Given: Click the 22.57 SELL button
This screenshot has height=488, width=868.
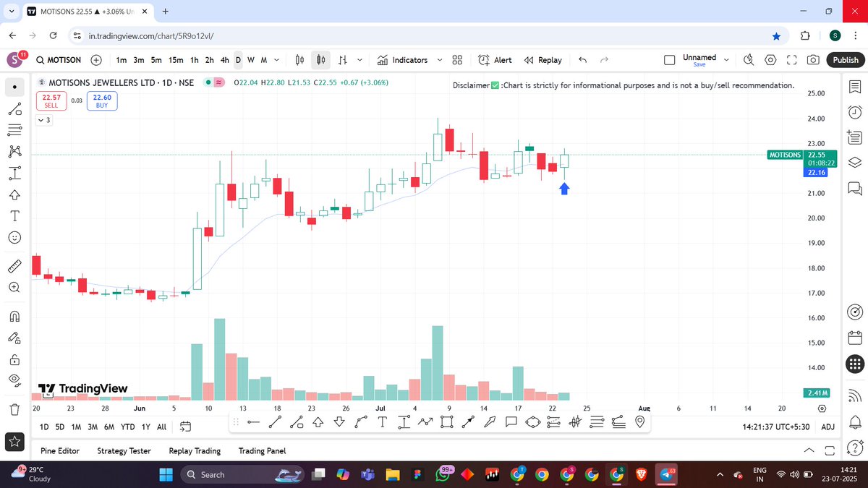Looking at the screenshot, I should pos(51,100).
